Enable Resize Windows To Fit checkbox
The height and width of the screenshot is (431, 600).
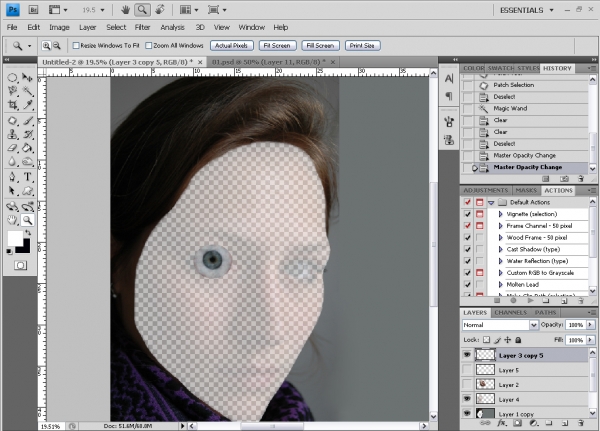pos(76,46)
